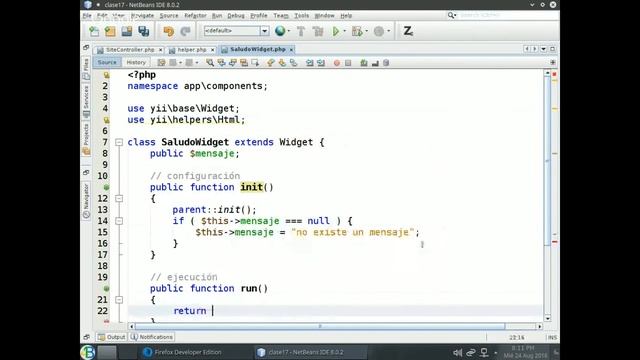Open the File menu
Image resolution: width=640 pixels, height=360 pixels.
coord(87,16)
